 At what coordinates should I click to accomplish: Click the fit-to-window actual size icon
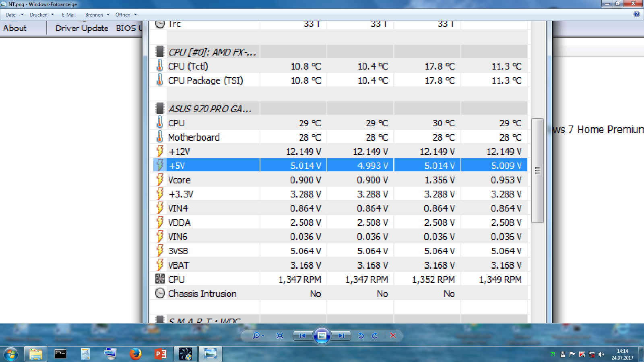[x=280, y=335]
